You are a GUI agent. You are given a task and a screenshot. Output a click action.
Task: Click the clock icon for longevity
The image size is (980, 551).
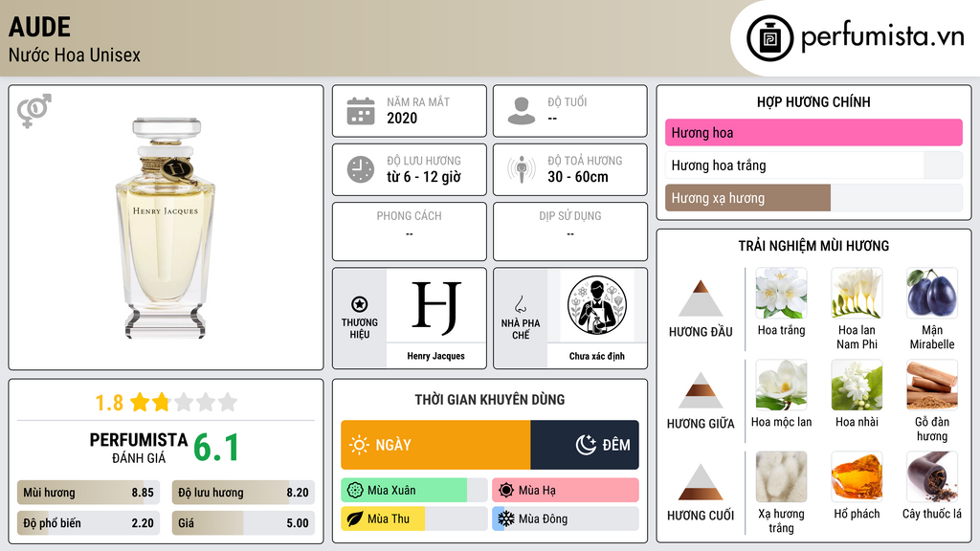coord(361,169)
